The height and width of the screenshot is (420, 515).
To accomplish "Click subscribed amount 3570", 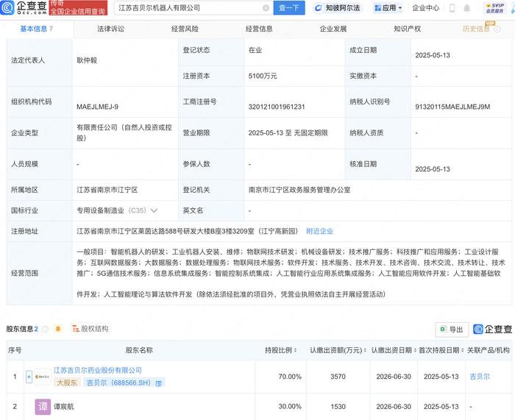I will [338, 377].
